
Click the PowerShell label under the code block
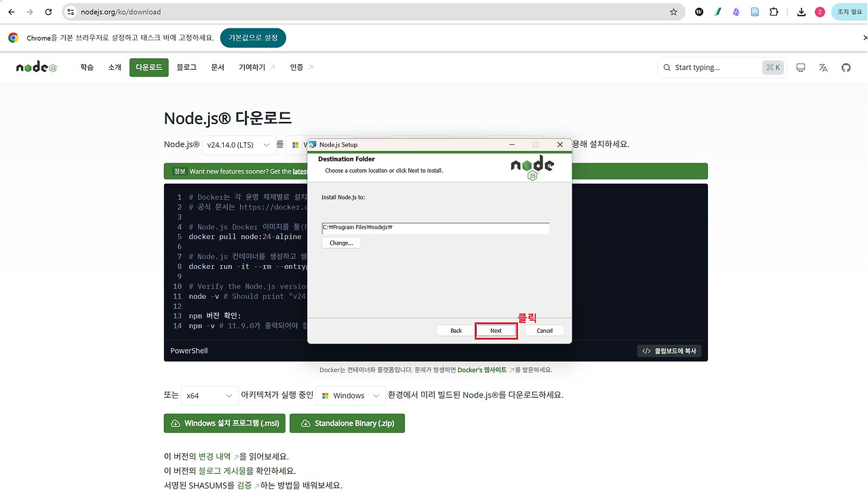click(x=189, y=351)
